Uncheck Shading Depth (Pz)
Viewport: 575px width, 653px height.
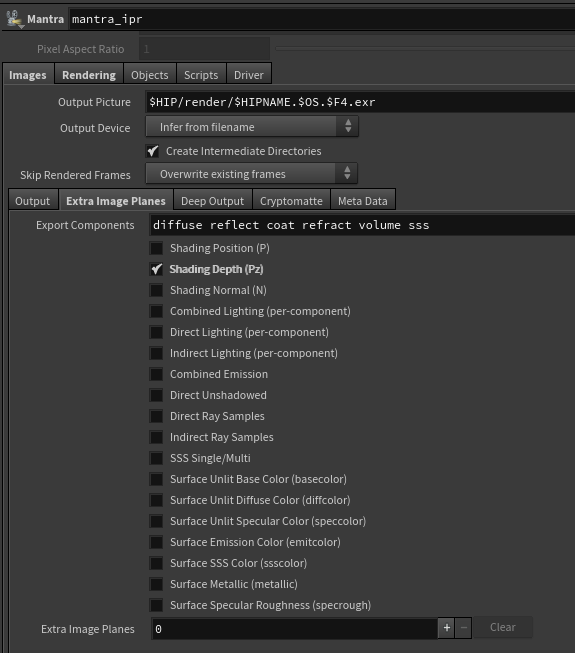pos(157,269)
